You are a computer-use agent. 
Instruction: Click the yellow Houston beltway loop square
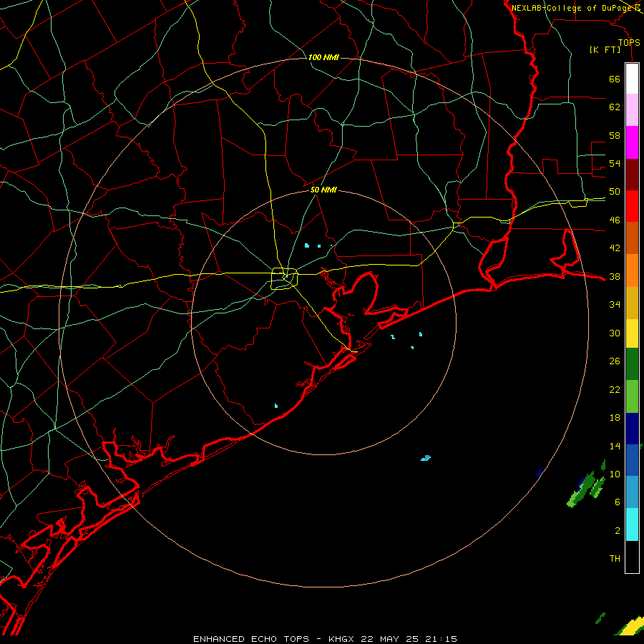pyautogui.click(x=285, y=278)
